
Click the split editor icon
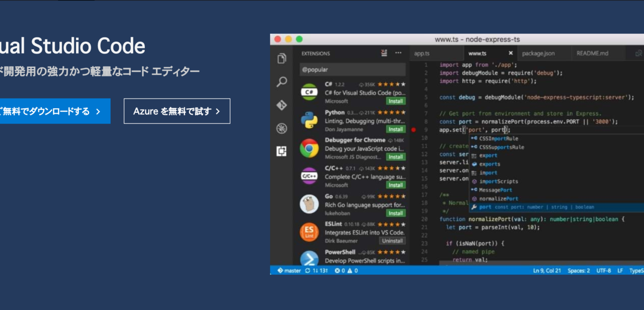point(638,53)
